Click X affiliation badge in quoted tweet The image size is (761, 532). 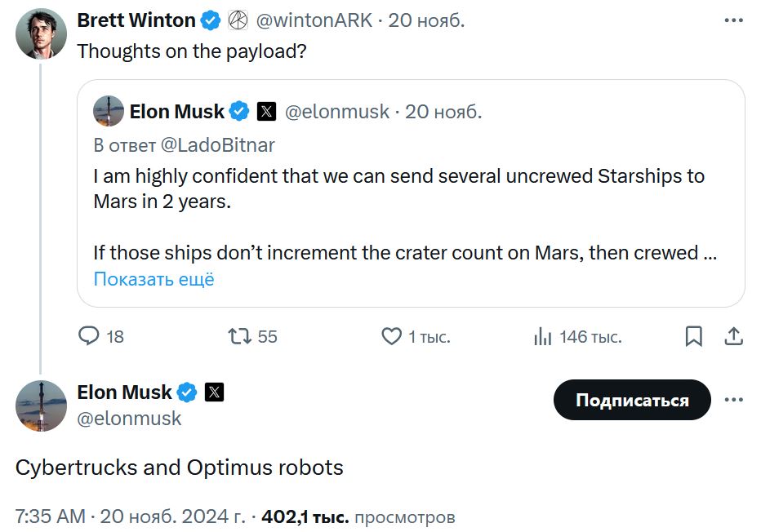(x=266, y=112)
